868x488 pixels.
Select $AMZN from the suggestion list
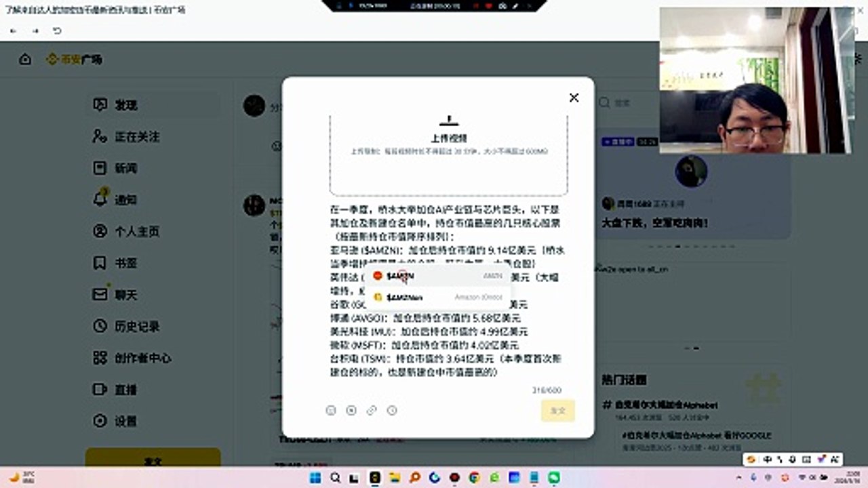(437, 276)
